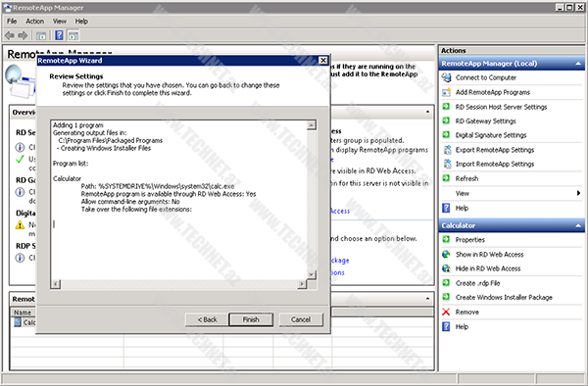Click the Connect to Computer icon
588x386 pixels.
coord(446,77)
